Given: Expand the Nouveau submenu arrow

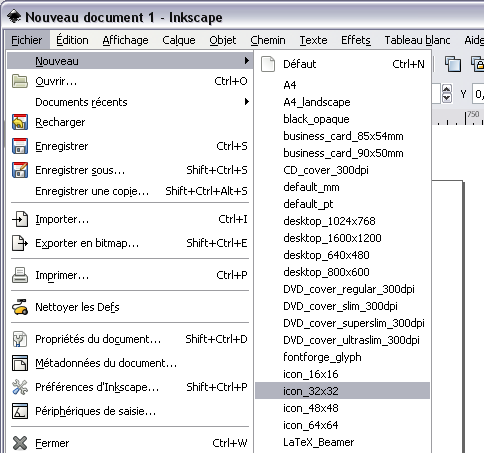Looking at the screenshot, I should tap(246, 61).
